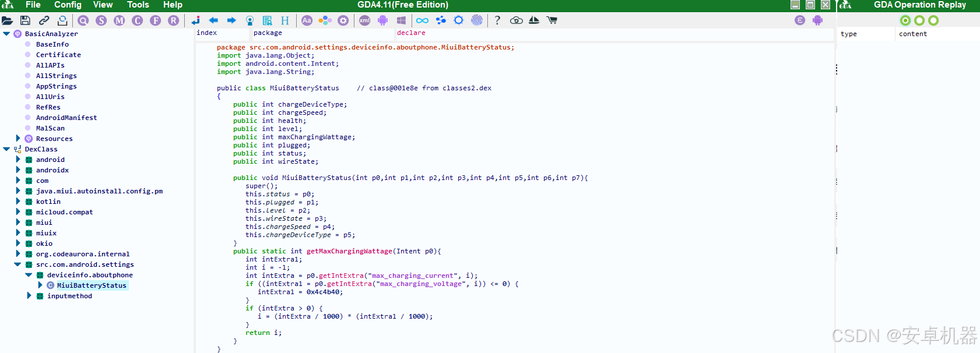Click the blue H hex icon
The image size is (980, 353).
coord(285,20)
